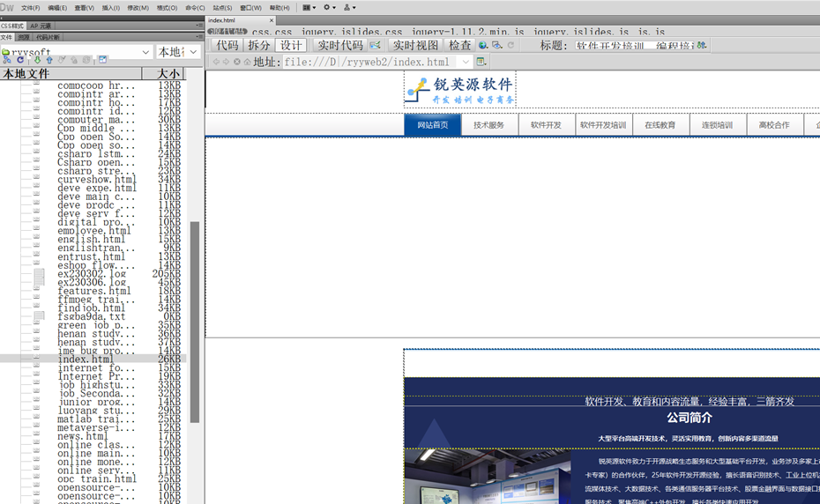
Task: Open the CSS Styles panel options menu
Action: tap(199, 25)
